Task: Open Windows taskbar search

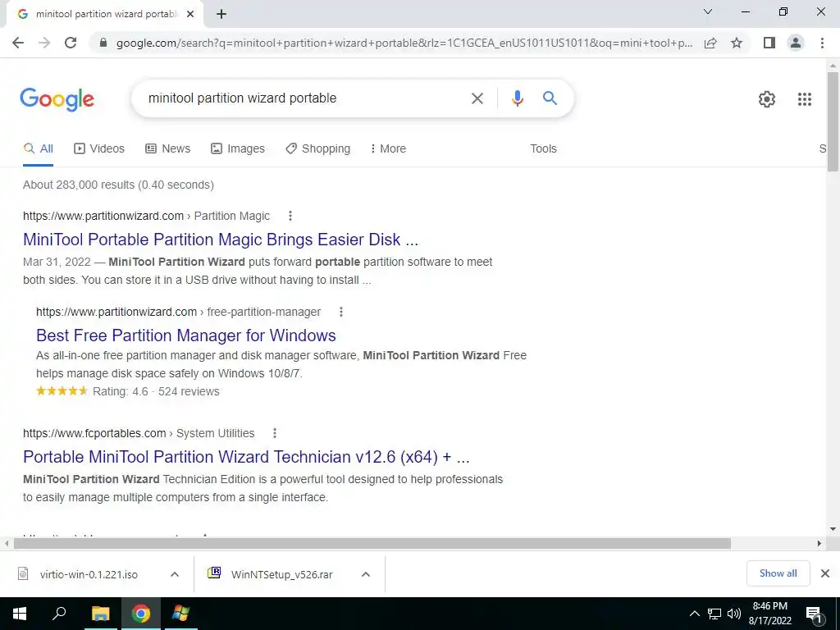Action: (x=59, y=614)
